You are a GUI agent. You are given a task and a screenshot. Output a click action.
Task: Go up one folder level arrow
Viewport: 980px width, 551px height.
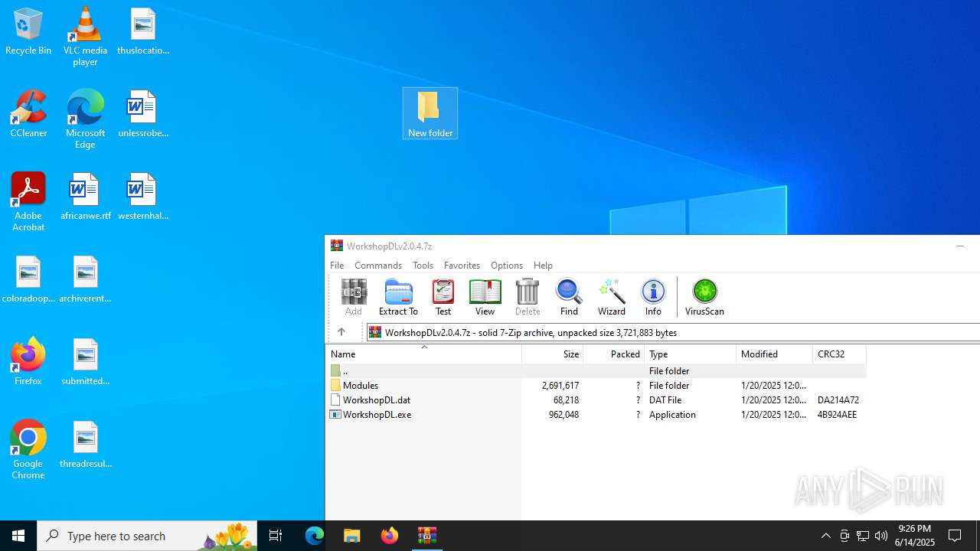point(341,332)
